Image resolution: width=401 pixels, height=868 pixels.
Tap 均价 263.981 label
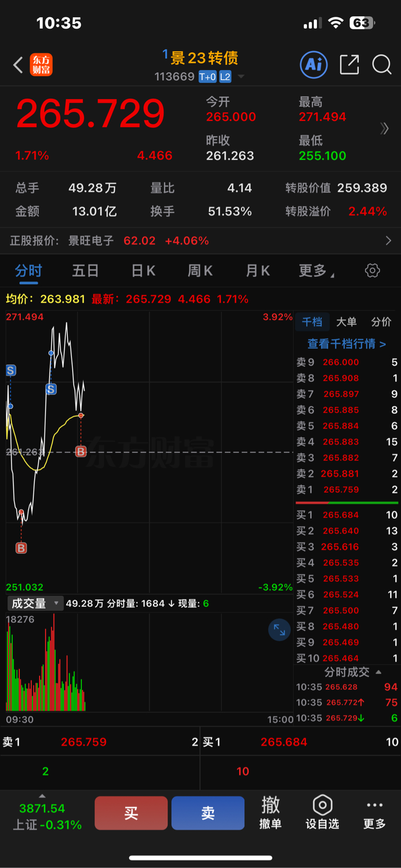coord(45,299)
